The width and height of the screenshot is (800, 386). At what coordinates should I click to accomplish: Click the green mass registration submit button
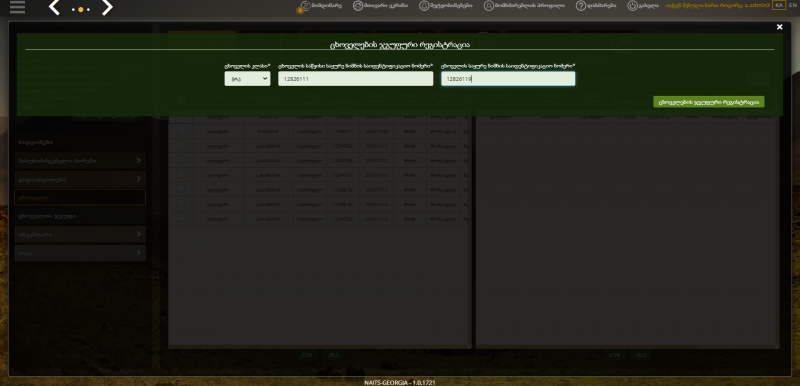[709, 102]
